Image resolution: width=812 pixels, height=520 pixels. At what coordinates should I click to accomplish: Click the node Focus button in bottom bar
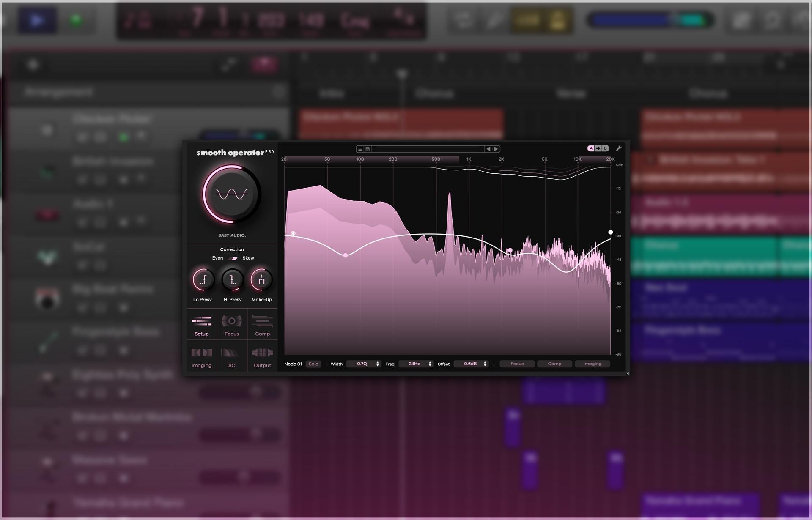coord(517,364)
